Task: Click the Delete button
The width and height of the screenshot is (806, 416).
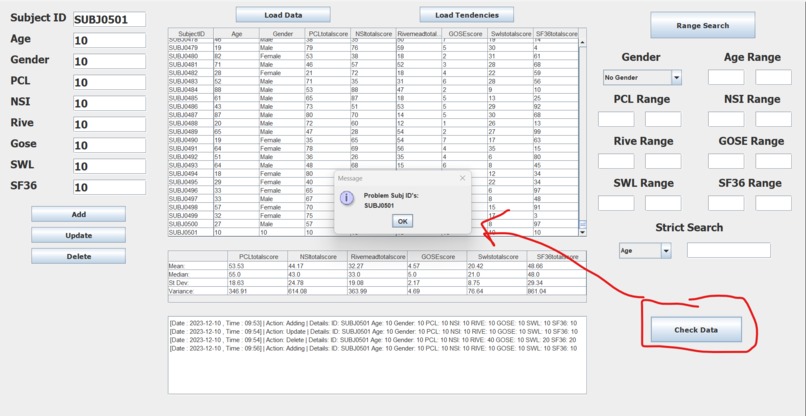Action: click(79, 256)
